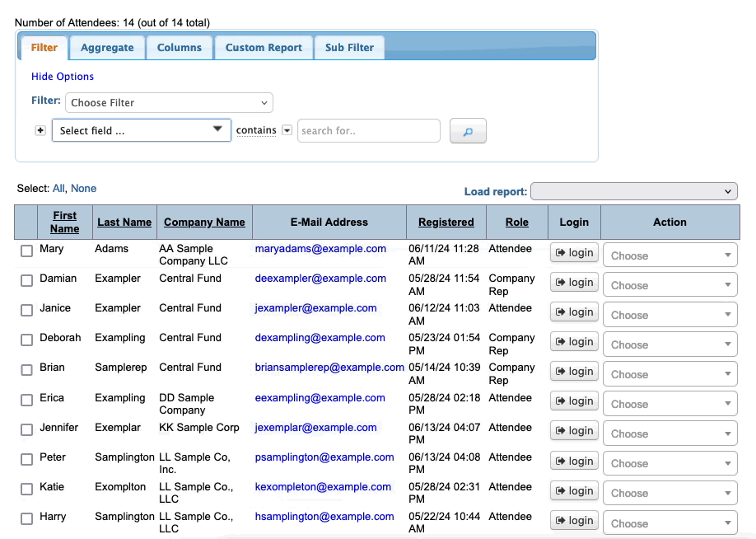Switch to the Aggregate tab
The width and height of the screenshot is (756, 539).
tap(107, 48)
